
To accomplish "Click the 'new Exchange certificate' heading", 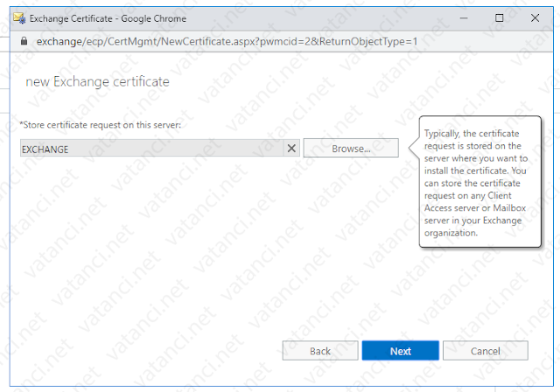I will (97, 81).
